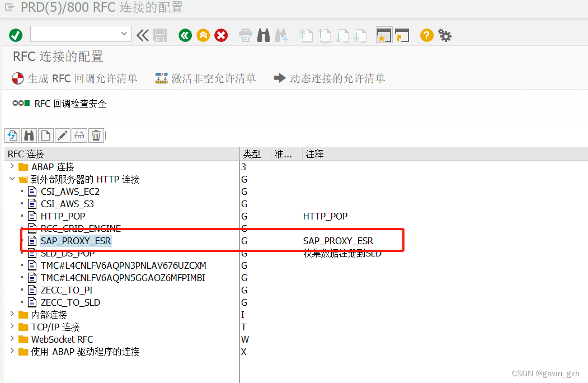The width and height of the screenshot is (588, 383).
Task: Collapse 到外部服务器的 HTTP 连接 folder
Action: [12, 179]
